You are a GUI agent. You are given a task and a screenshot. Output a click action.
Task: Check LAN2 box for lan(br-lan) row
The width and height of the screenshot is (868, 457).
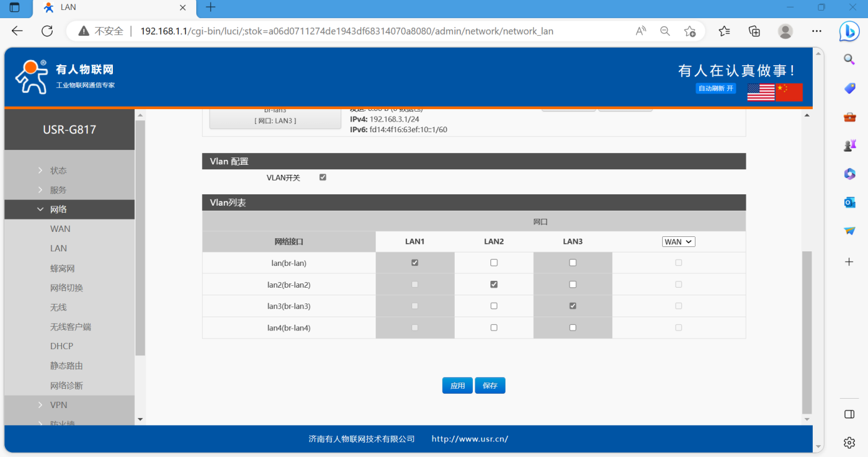click(494, 263)
